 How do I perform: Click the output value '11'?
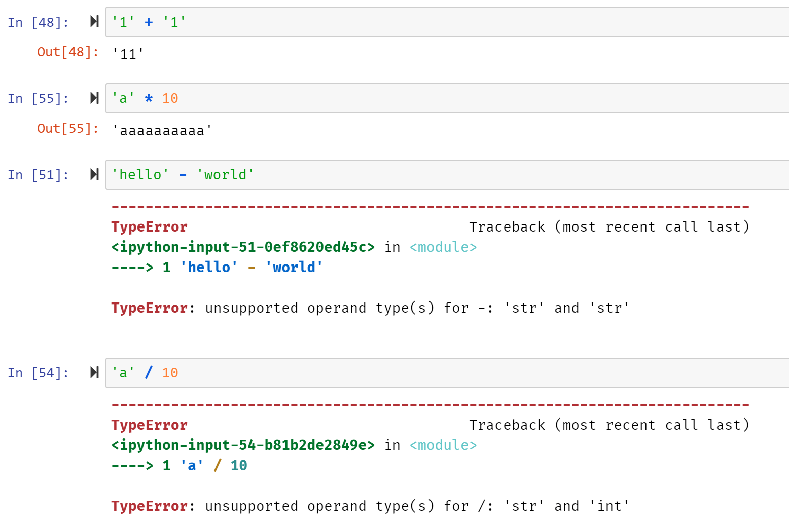coord(128,54)
